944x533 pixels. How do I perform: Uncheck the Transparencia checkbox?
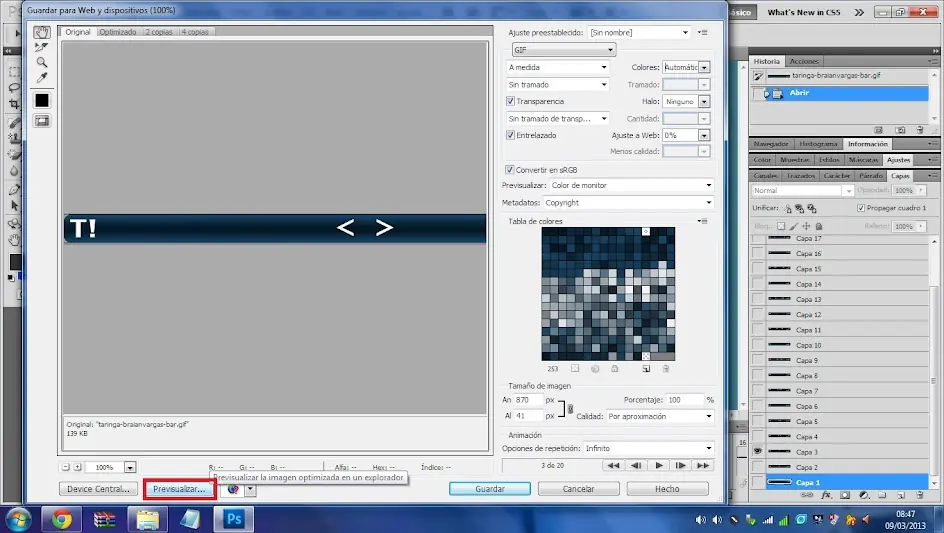point(511,101)
